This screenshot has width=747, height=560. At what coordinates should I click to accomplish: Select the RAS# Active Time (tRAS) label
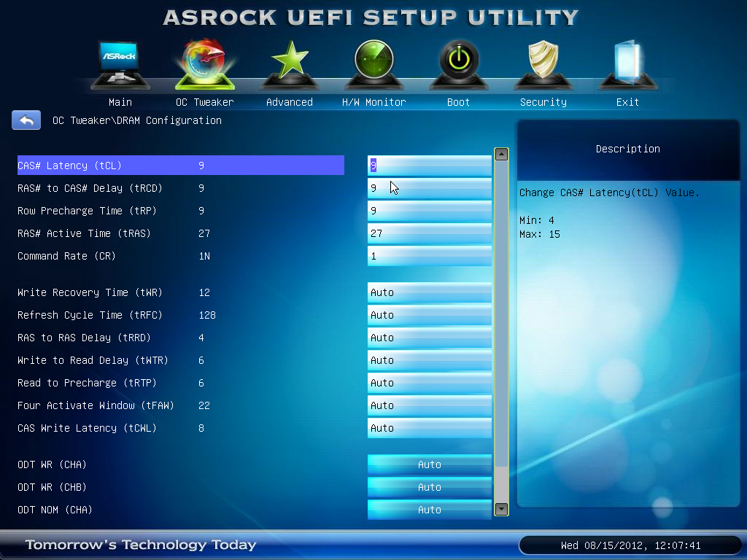pyautogui.click(x=85, y=233)
